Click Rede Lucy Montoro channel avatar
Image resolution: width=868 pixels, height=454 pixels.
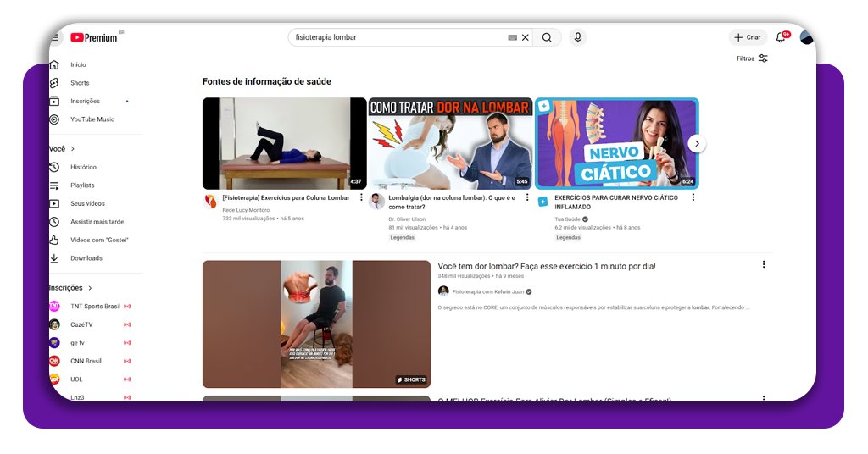point(211,202)
